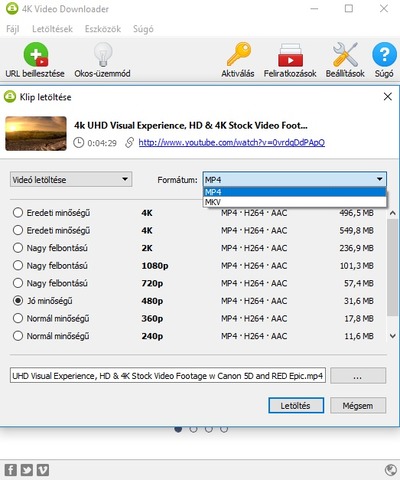Select the 1080p Nagy felbontású option
400x480 pixels.
tap(18, 266)
